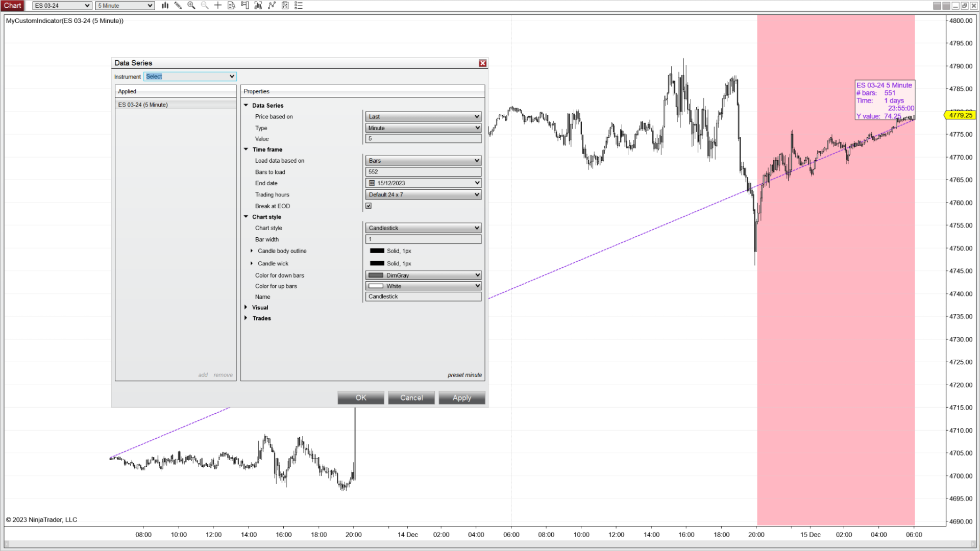The image size is (980, 551).
Task: Click the Apply button
Action: 461,398
